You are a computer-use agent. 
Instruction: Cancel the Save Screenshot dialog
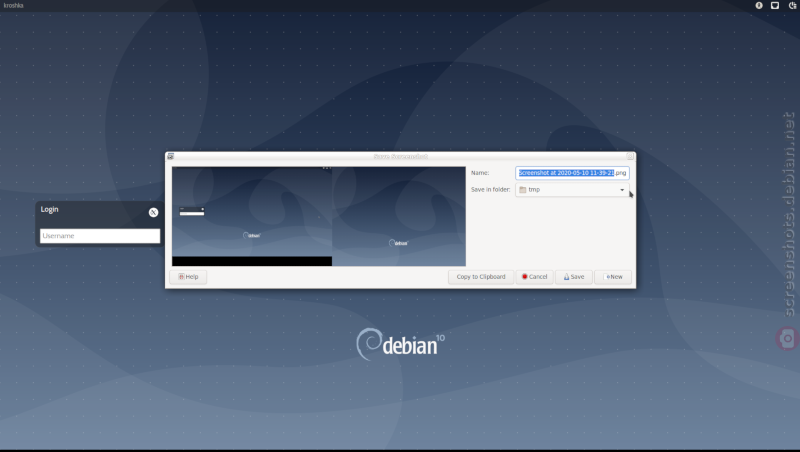pyautogui.click(x=534, y=277)
